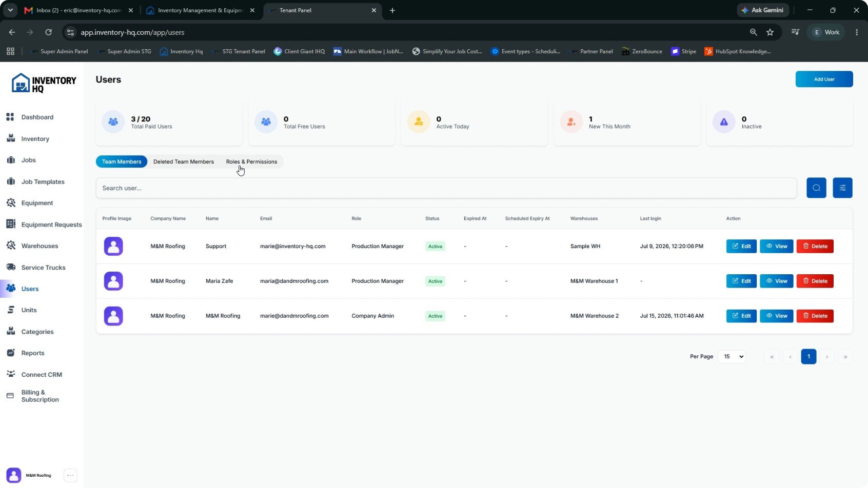Click the browser address bar URL
The height and width of the screenshot is (488, 868).
pyautogui.click(x=132, y=32)
